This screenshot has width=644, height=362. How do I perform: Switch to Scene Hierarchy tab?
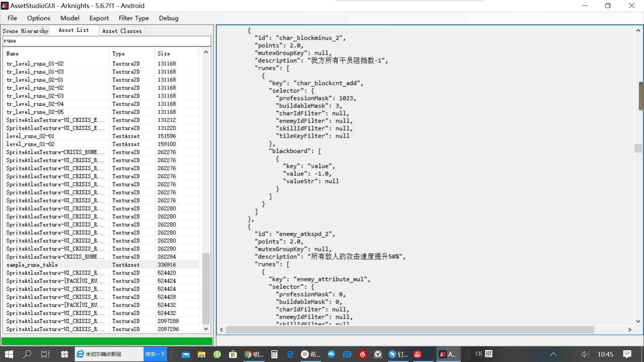click(x=25, y=31)
